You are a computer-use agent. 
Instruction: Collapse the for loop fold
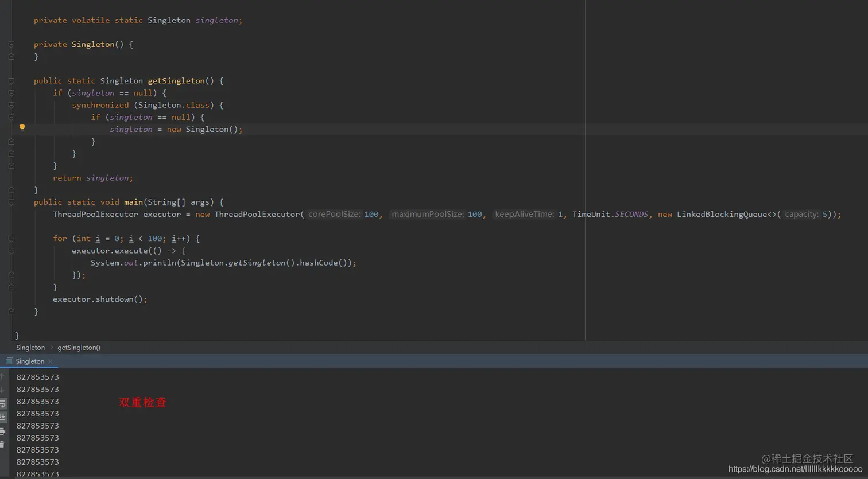[11, 239]
